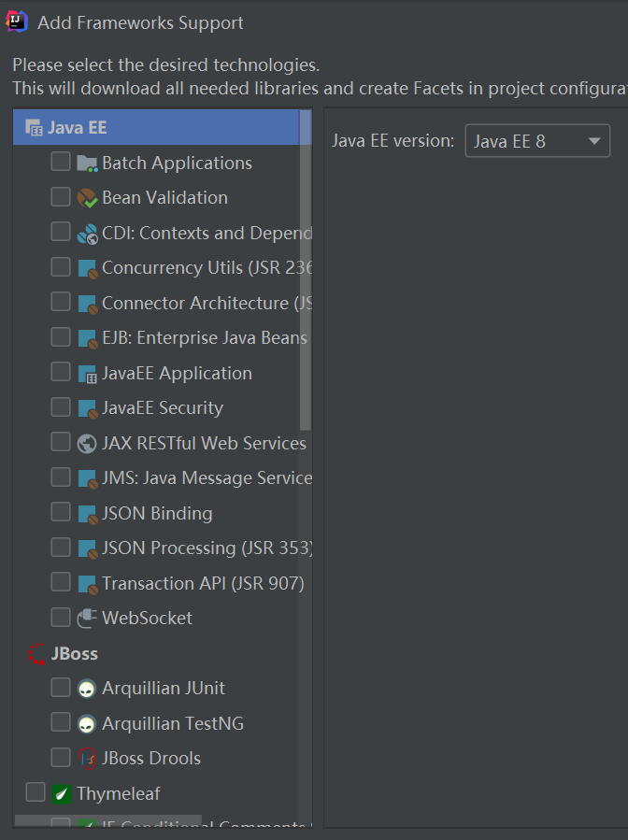The width and height of the screenshot is (628, 840).
Task: Click the JavaEE Application icon
Action: pos(87,373)
